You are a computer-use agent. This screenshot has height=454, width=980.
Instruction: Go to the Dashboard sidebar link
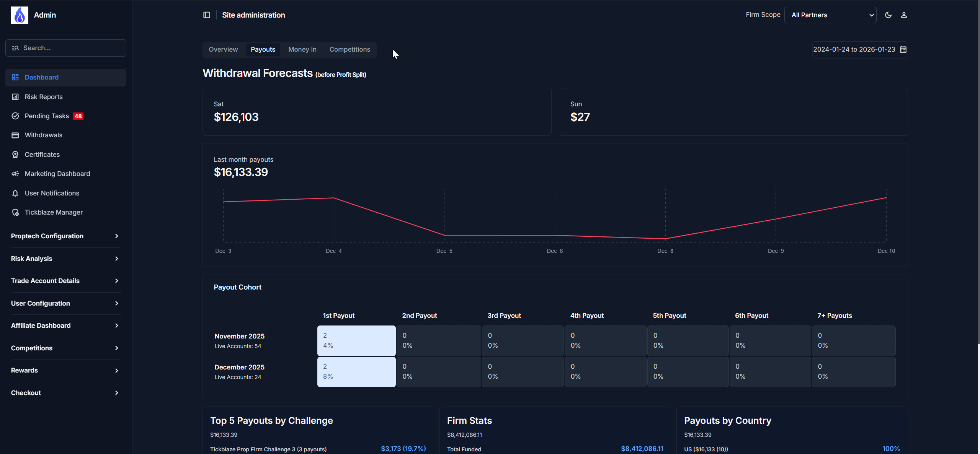41,77
